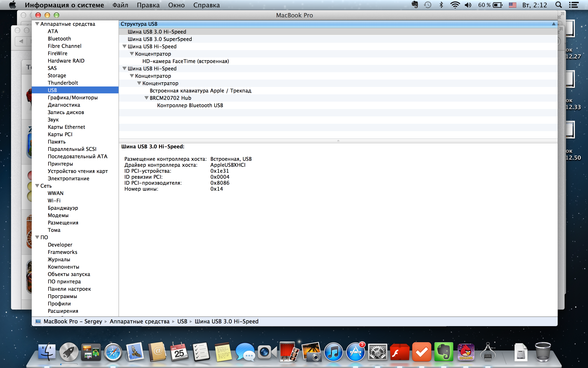
Task: Open Notification Center list icon
Action: click(x=574, y=5)
